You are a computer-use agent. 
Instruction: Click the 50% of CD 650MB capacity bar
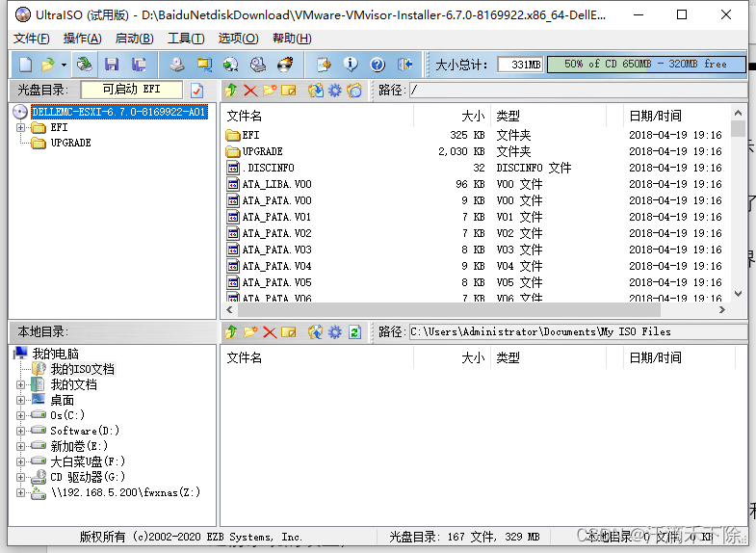pos(645,65)
